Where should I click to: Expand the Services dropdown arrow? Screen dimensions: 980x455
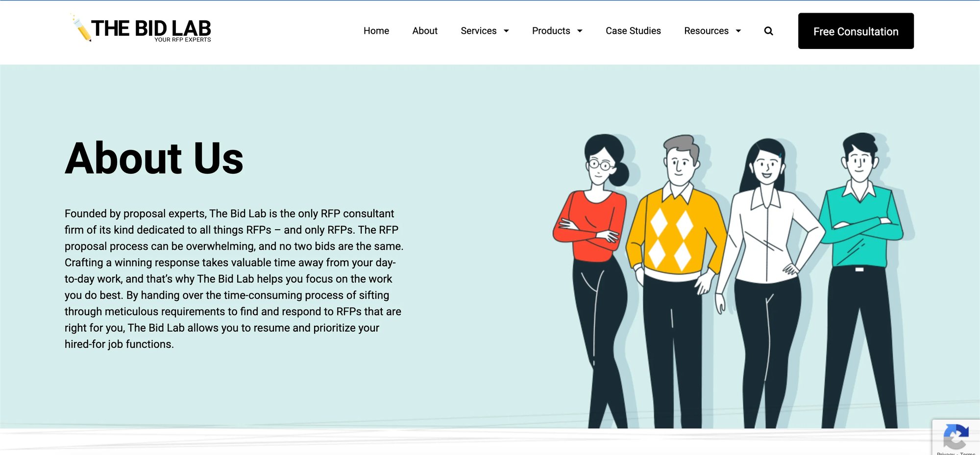click(x=506, y=31)
